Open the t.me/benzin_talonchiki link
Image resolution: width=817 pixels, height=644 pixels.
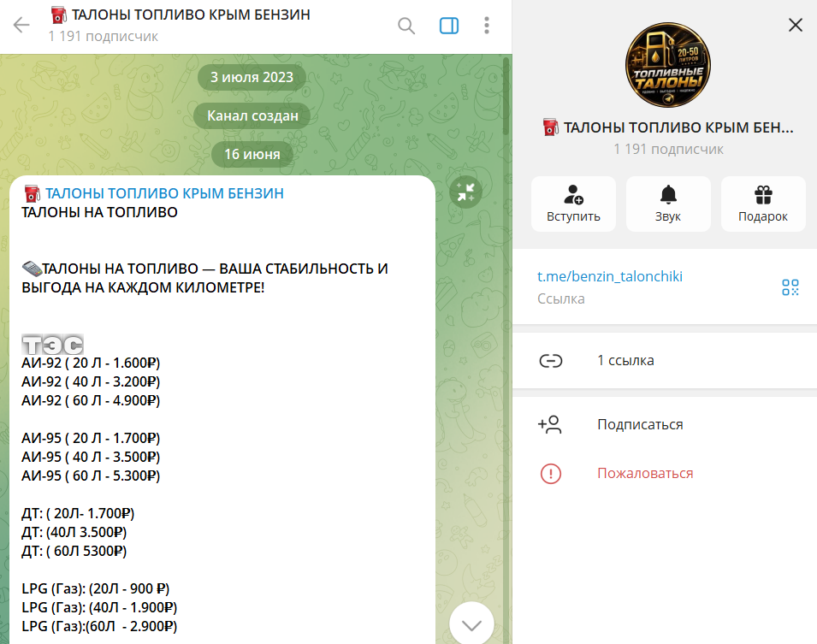610,276
